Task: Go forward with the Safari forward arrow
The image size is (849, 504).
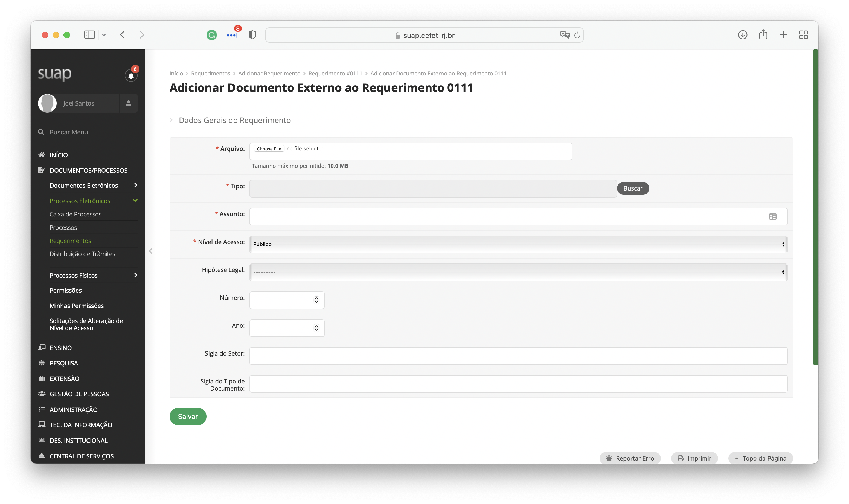Action: [142, 35]
